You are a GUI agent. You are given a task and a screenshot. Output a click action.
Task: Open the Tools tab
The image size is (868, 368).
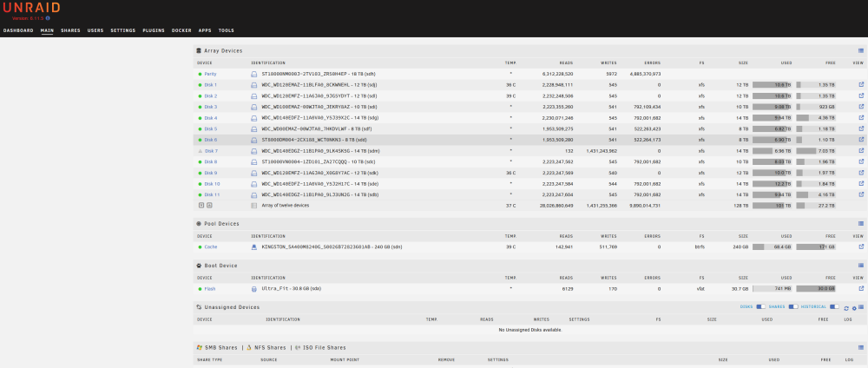pyautogui.click(x=226, y=30)
